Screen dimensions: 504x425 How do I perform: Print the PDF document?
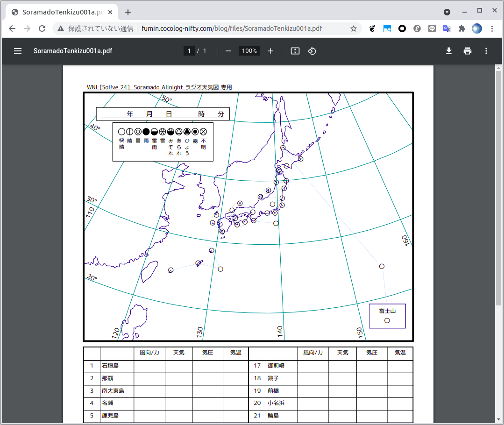point(468,51)
